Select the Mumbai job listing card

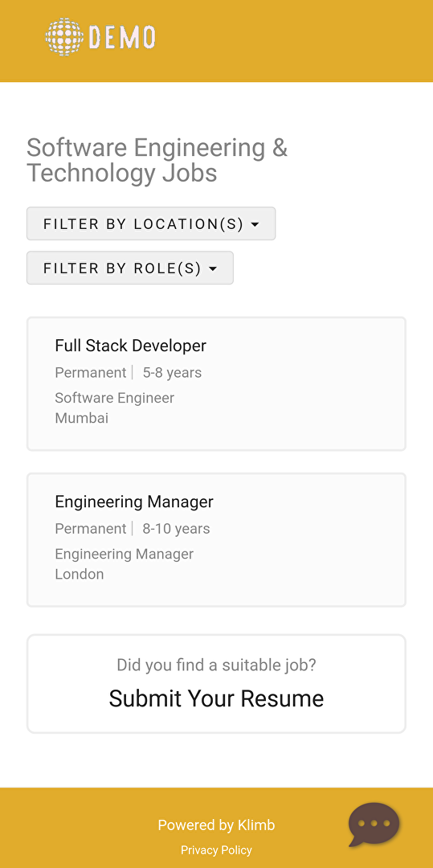(x=216, y=383)
